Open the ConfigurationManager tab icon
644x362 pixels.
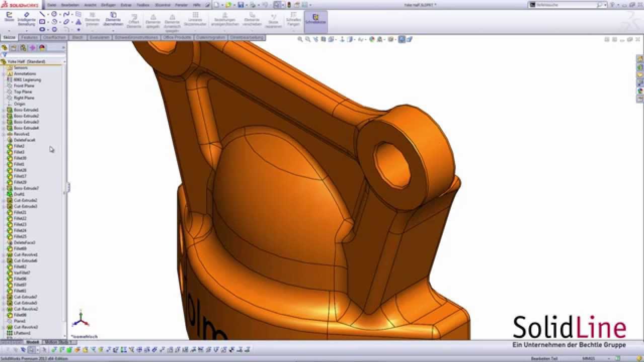pos(23,48)
